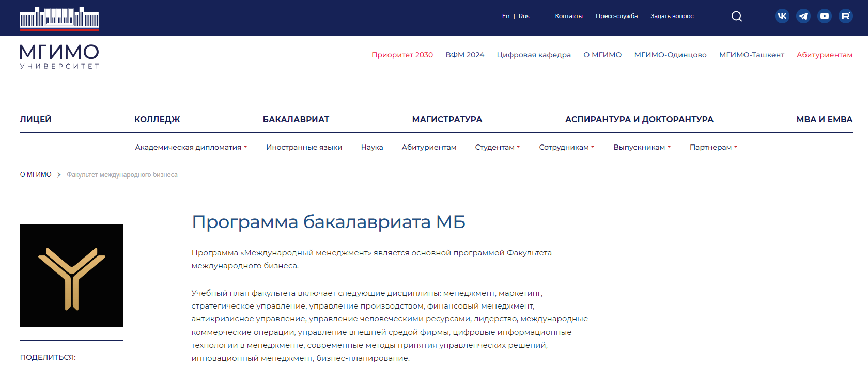Open МГИМО-Ташкент menu item
The width and height of the screenshot is (868, 370).
752,55
